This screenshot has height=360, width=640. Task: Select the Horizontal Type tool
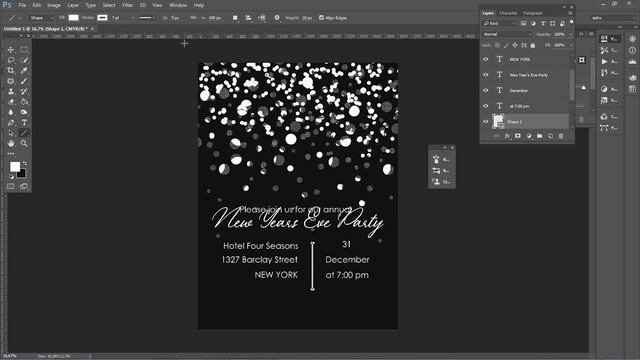[x=24, y=122]
